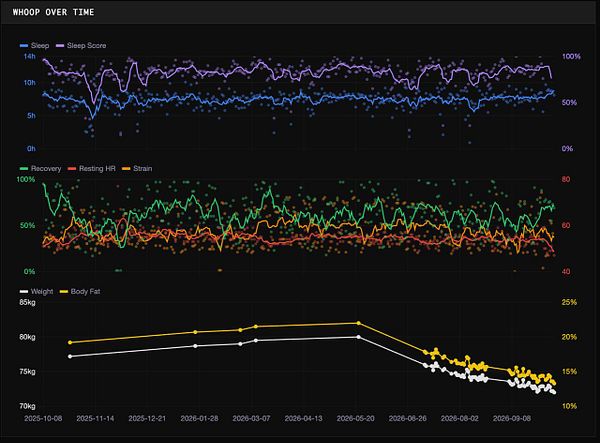Click the yellow Body Fat legend swatch
The height and width of the screenshot is (443, 600).
pyautogui.click(x=64, y=292)
